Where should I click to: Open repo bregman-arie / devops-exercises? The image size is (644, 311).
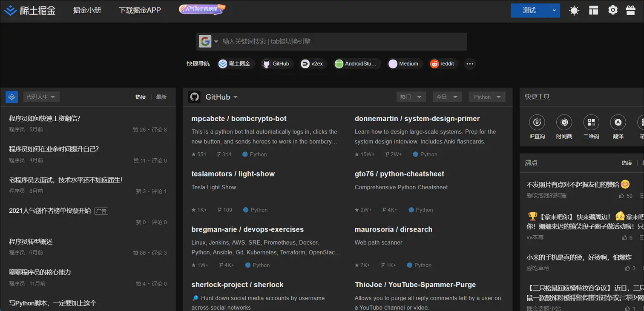(x=247, y=229)
